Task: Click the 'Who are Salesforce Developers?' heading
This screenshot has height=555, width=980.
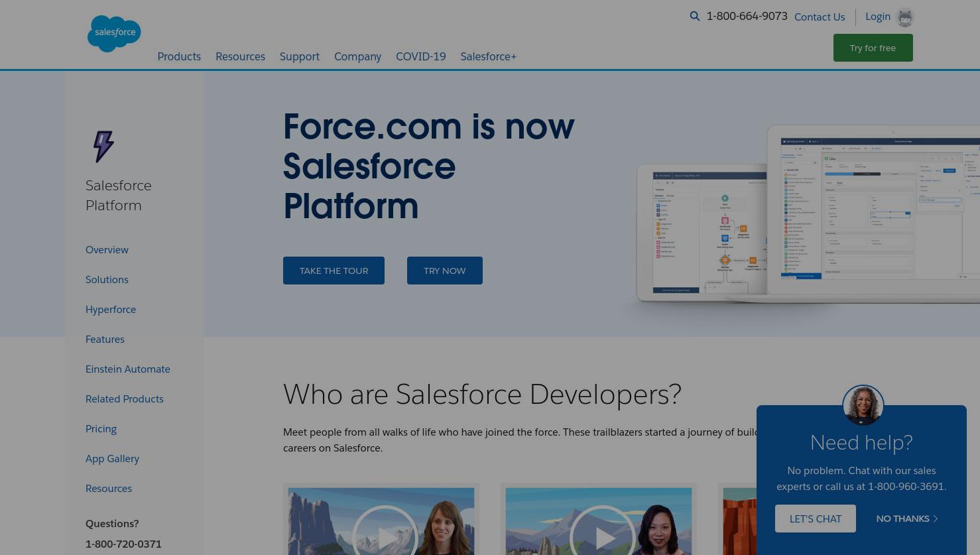Action: pyautogui.click(x=482, y=394)
